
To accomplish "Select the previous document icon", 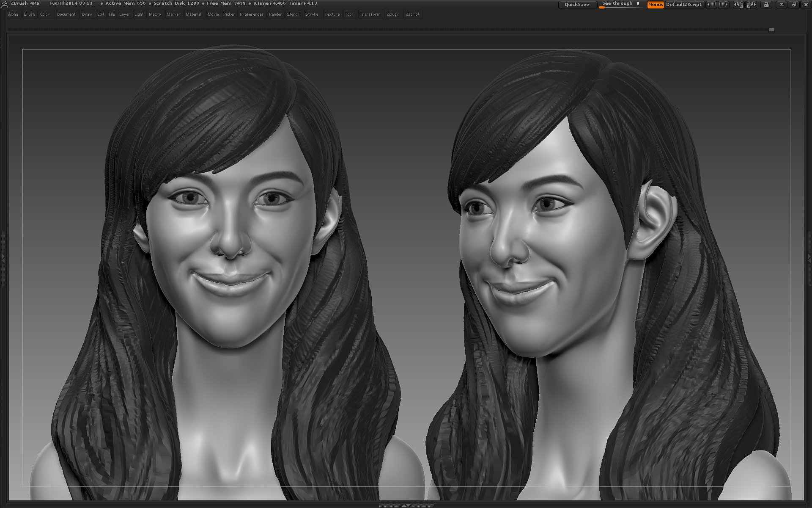I will [x=738, y=4].
